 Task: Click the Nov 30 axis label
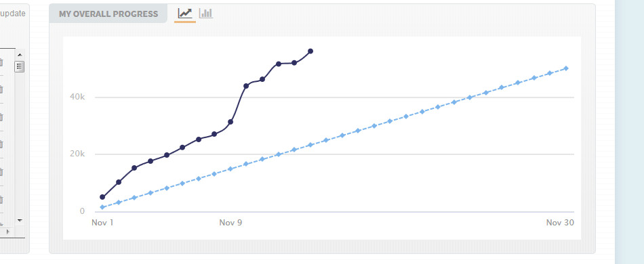click(x=560, y=223)
